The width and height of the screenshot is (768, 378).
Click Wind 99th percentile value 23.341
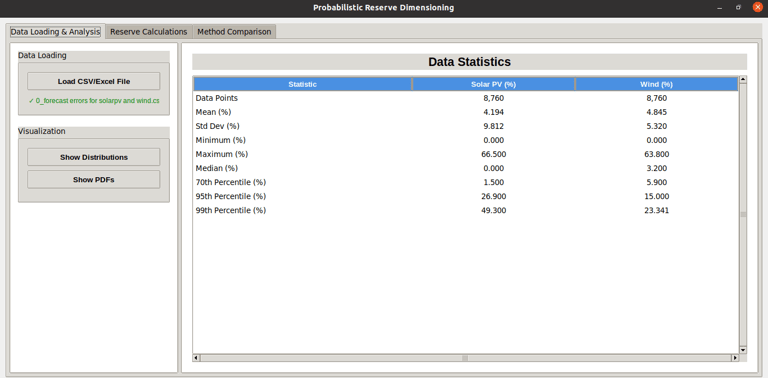coord(656,211)
